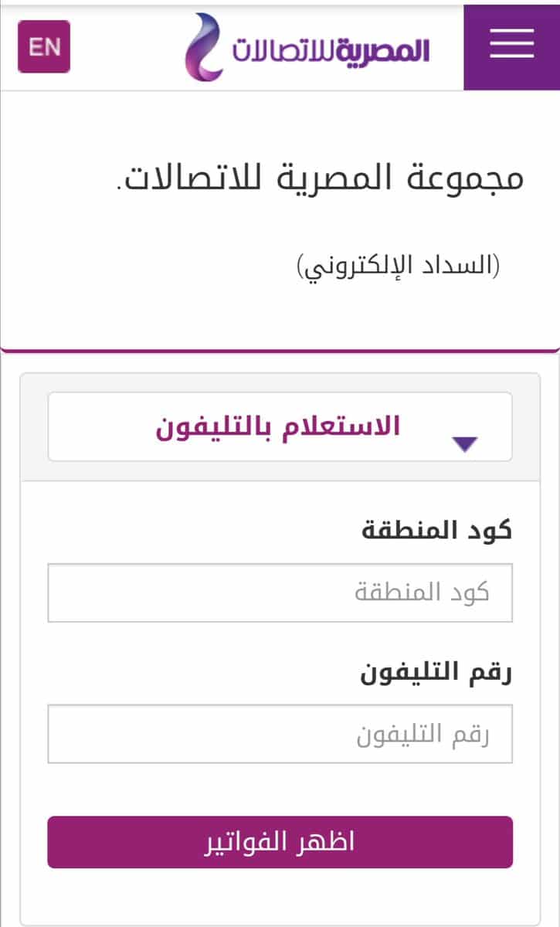This screenshot has width=560, height=927.
Task: Click the purple header menu square
Action: pos(511,45)
